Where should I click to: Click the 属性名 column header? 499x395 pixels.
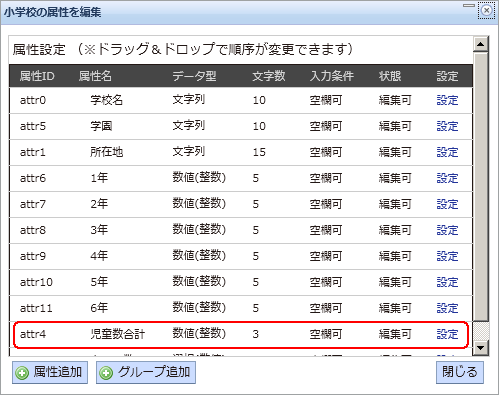(x=95, y=76)
